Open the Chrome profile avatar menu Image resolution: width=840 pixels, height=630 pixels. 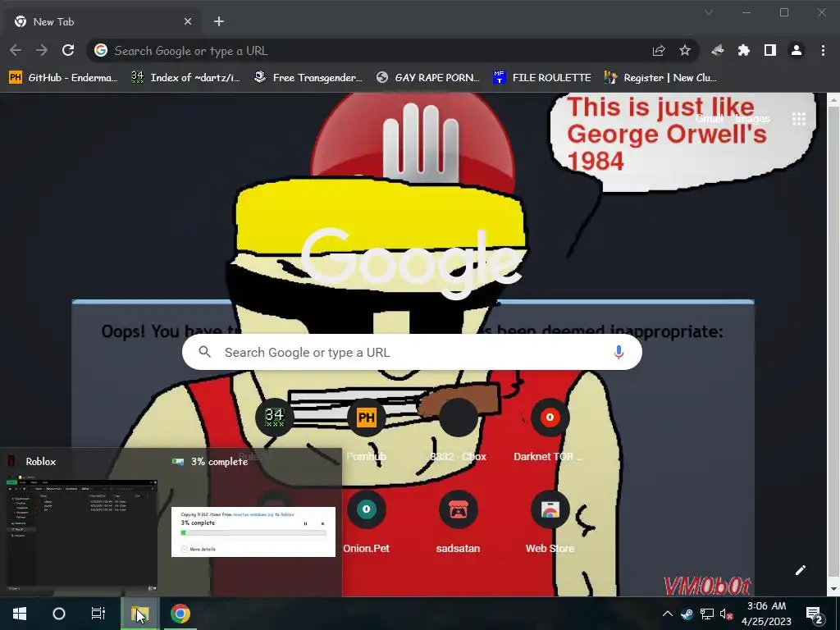[797, 50]
